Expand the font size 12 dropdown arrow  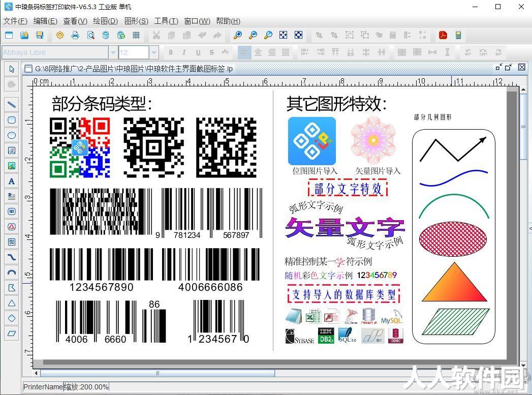[153, 52]
